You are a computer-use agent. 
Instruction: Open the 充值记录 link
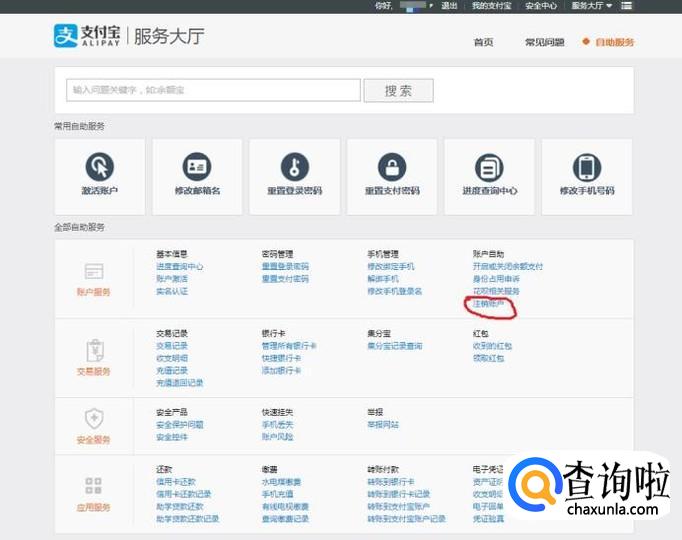coord(172,370)
